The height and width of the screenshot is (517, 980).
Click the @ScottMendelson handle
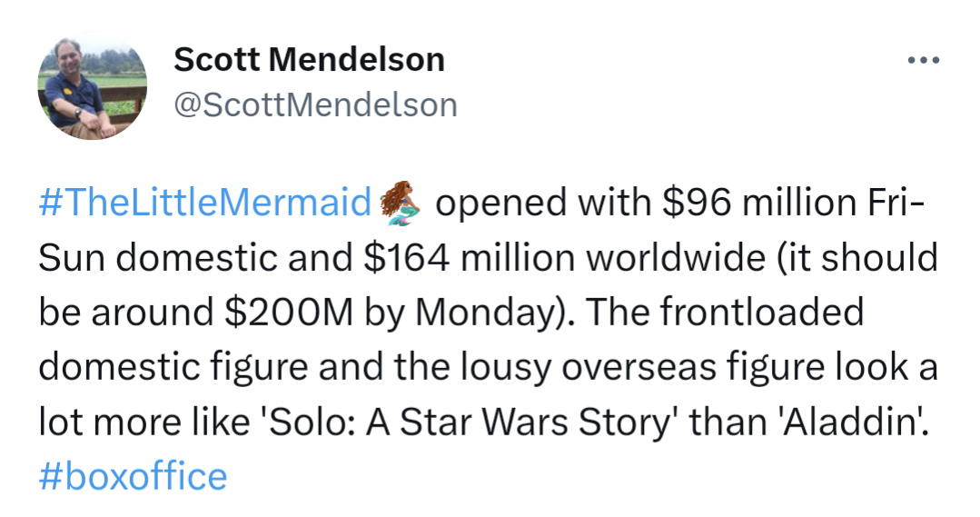315,104
